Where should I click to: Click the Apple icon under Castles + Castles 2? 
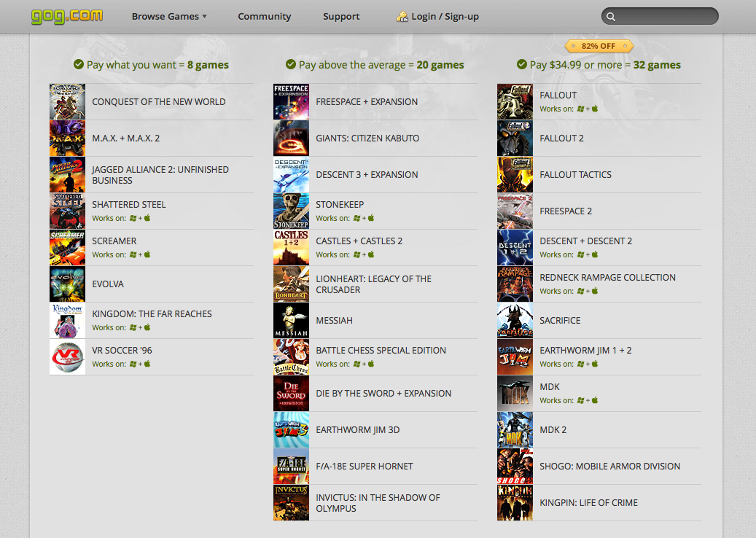371,254
